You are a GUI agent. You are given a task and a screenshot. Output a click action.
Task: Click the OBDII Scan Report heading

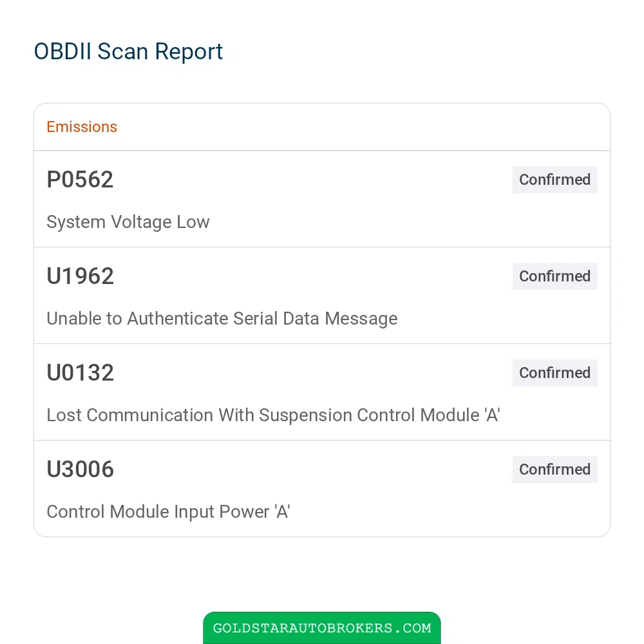(x=128, y=52)
